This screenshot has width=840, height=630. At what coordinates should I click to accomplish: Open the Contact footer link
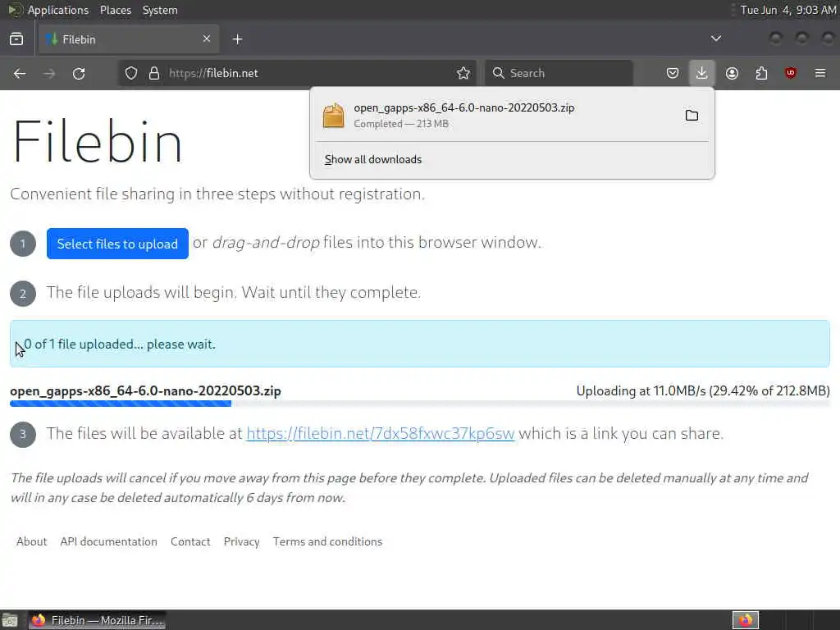(x=190, y=541)
